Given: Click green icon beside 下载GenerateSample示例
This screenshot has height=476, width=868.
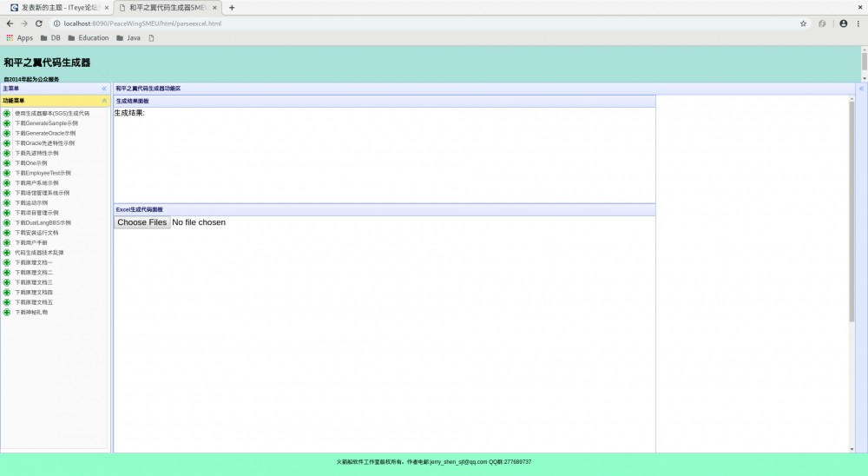Looking at the screenshot, I should pyautogui.click(x=7, y=123).
